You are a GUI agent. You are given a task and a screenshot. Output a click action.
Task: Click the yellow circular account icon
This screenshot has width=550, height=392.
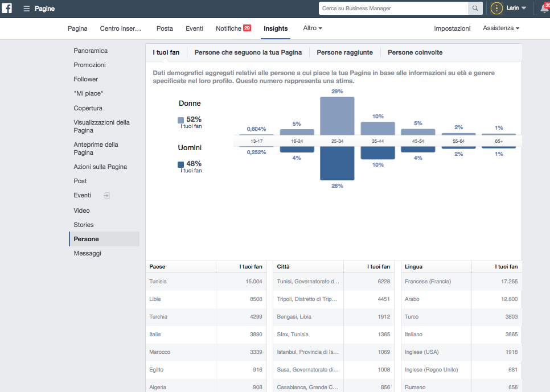(496, 8)
